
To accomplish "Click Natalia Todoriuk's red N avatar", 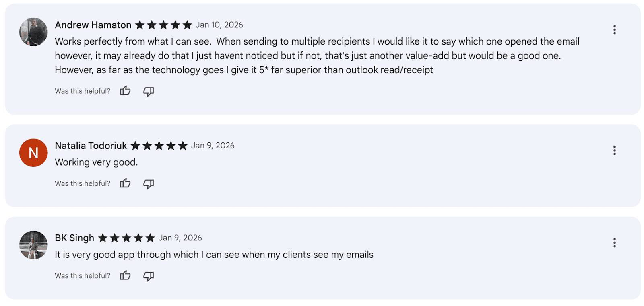I will coord(33,153).
